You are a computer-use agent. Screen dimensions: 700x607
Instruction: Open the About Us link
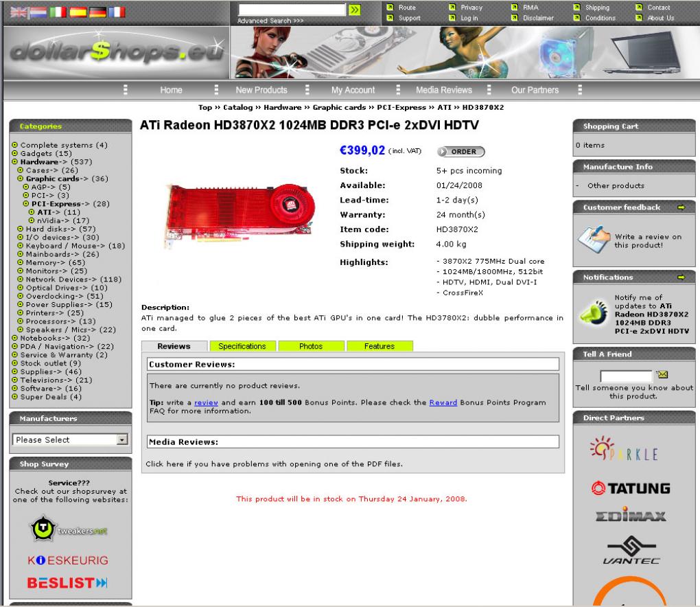[661, 19]
